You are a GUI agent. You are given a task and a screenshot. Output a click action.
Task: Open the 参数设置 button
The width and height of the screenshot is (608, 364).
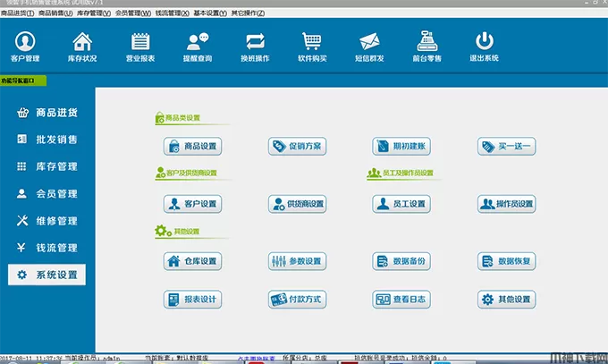[x=298, y=261]
